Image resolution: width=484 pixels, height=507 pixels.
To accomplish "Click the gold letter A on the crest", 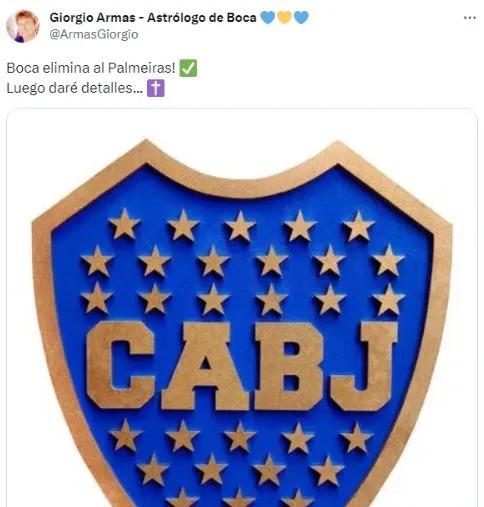I will [205, 366].
